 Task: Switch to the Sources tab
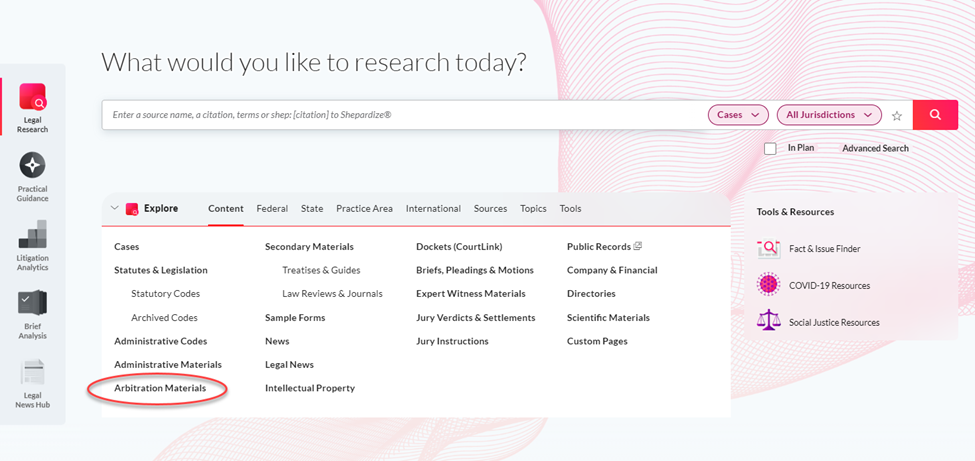click(491, 209)
